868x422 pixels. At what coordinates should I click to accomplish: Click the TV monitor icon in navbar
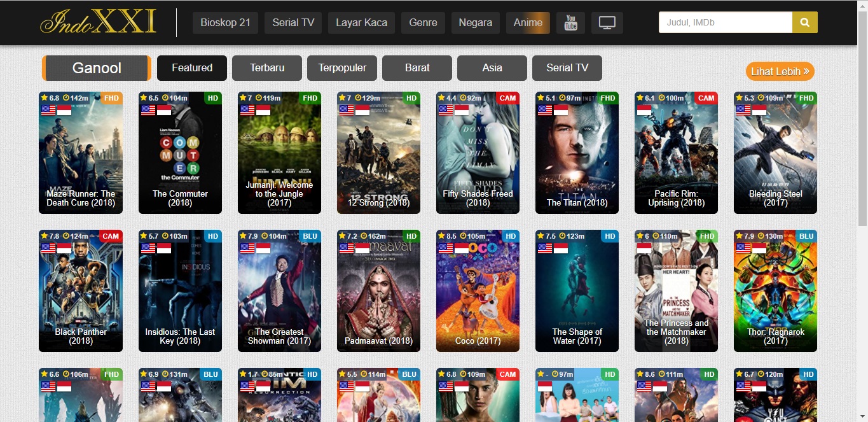(607, 23)
